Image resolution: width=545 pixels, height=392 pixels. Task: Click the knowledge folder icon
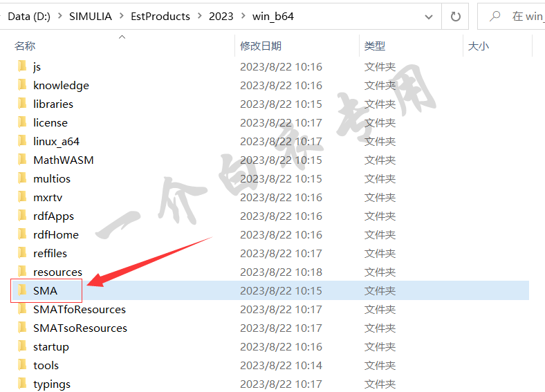[x=22, y=84]
